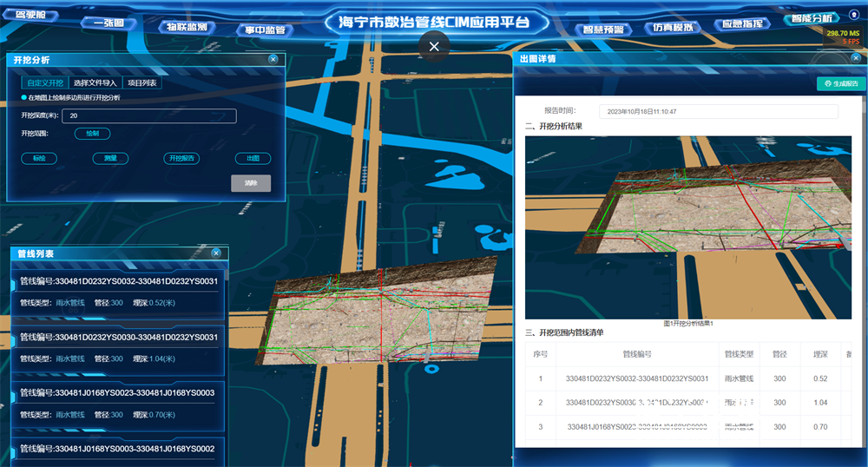Click depth cell 1.04 in report table
868x467 pixels.
(x=820, y=402)
